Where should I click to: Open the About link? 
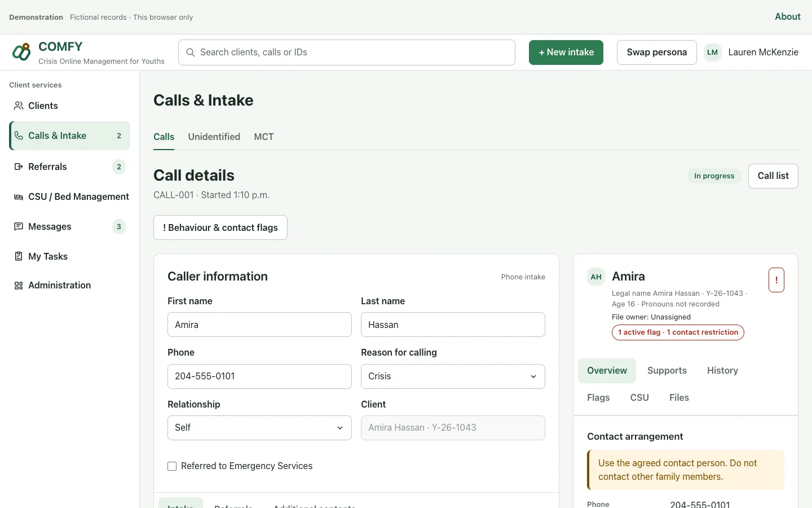pos(788,17)
